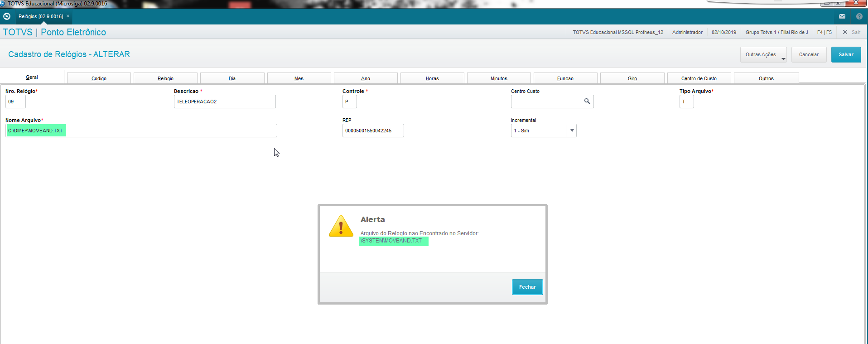This screenshot has height=344, width=868.
Task: Click the Tipo Arquivo field
Action: (686, 102)
